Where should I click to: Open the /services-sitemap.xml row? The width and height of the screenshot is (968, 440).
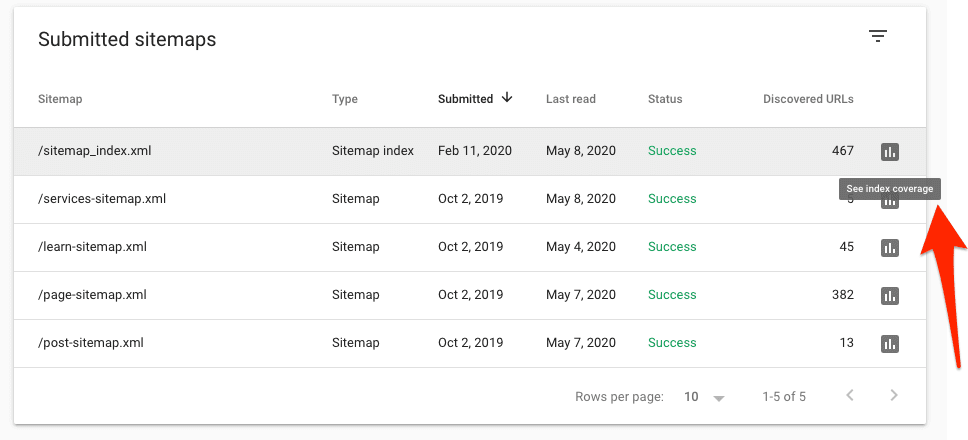[x=101, y=199]
